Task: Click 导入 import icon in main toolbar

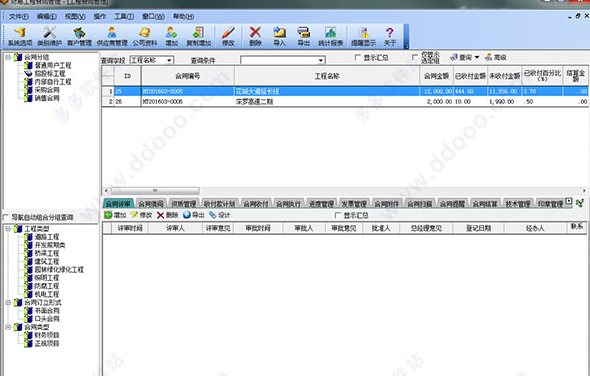Action: [279, 37]
